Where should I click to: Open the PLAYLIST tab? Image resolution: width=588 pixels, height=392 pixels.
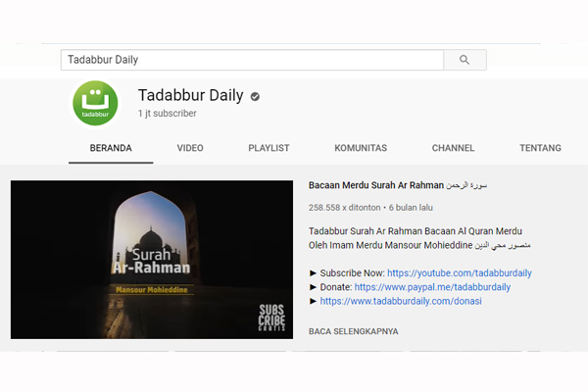tap(269, 148)
